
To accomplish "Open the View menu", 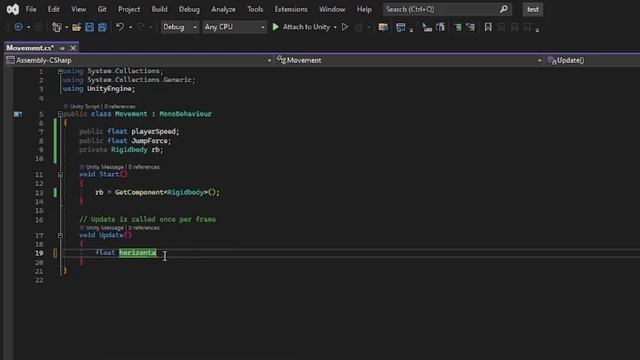I will 78,9.
